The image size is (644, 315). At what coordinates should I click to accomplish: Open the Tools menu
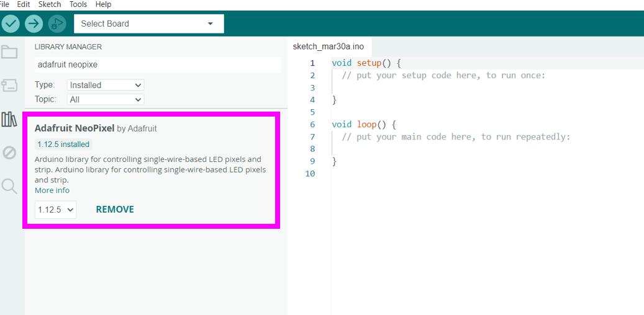pos(78,4)
